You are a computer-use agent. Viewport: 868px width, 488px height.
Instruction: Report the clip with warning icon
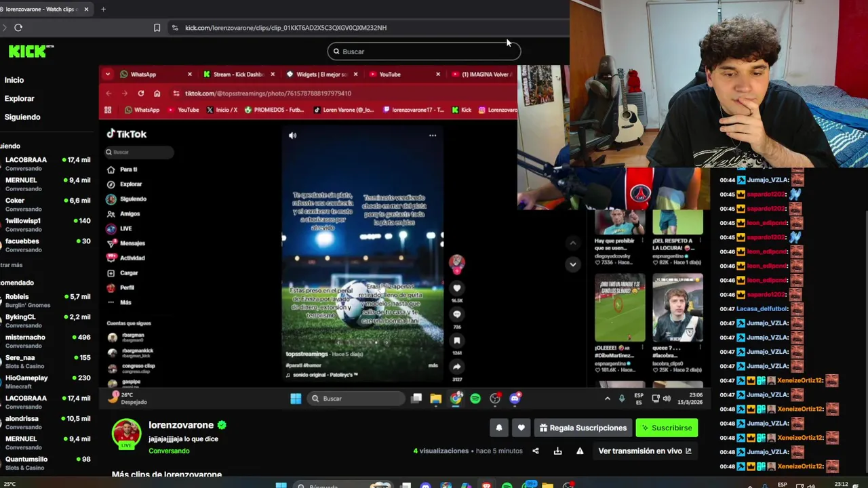click(x=580, y=451)
